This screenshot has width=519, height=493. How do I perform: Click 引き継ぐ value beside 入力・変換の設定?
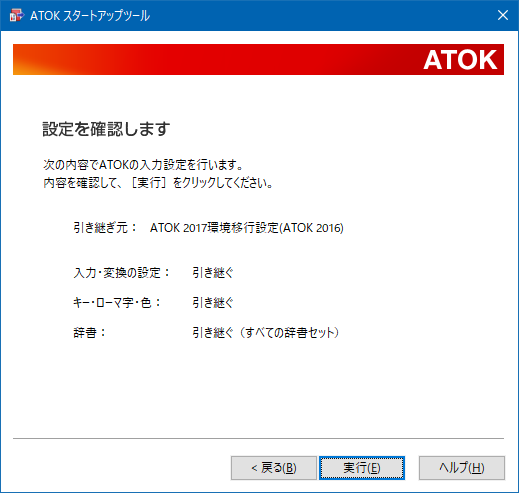point(213,273)
